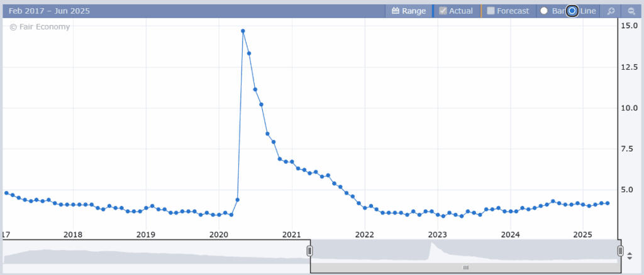Click the 2020 x-axis year label
The height and width of the screenshot is (275, 644).
pos(218,234)
